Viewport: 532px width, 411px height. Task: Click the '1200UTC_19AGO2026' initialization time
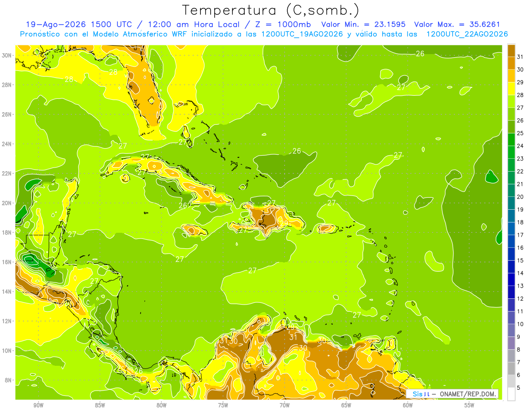click(302, 34)
